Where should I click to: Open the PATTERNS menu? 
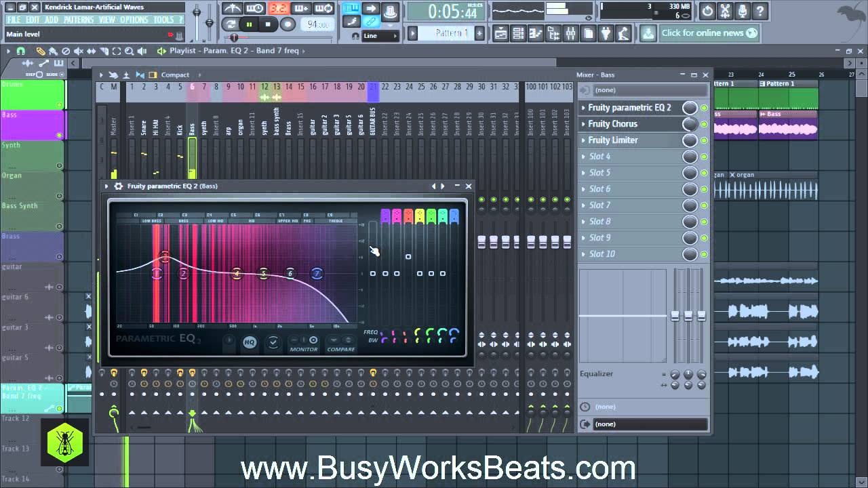[79, 20]
